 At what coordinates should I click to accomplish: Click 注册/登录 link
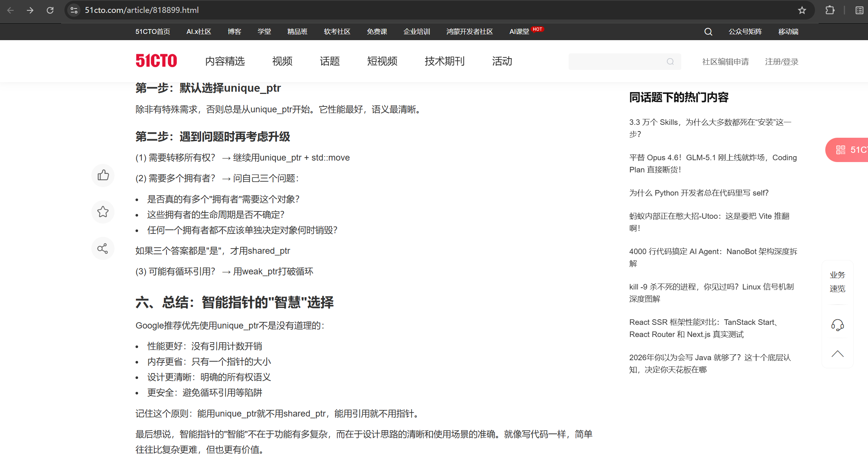(x=781, y=62)
